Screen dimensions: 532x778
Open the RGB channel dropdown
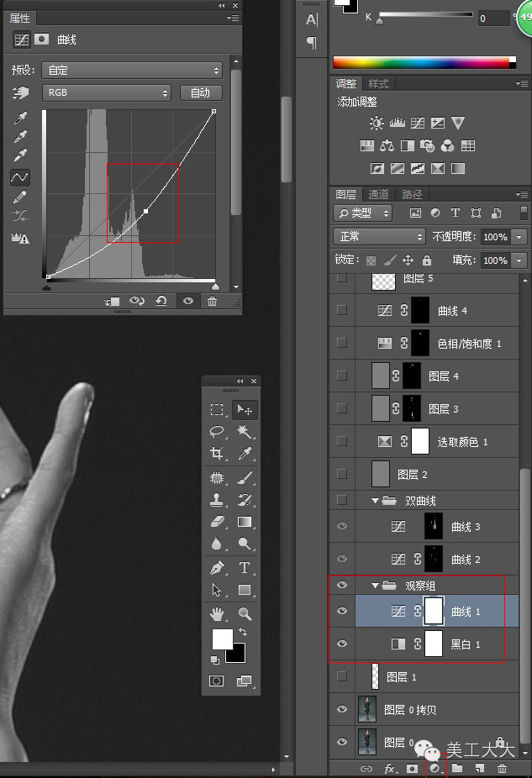[x=107, y=92]
